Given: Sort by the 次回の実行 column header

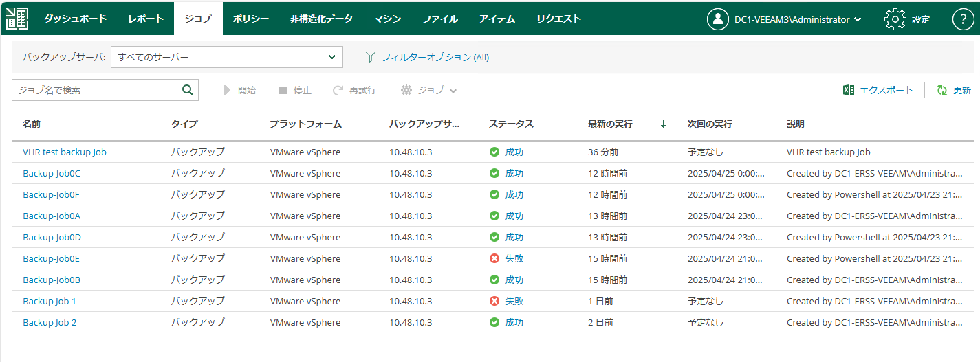Looking at the screenshot, I should click(710, 124).
